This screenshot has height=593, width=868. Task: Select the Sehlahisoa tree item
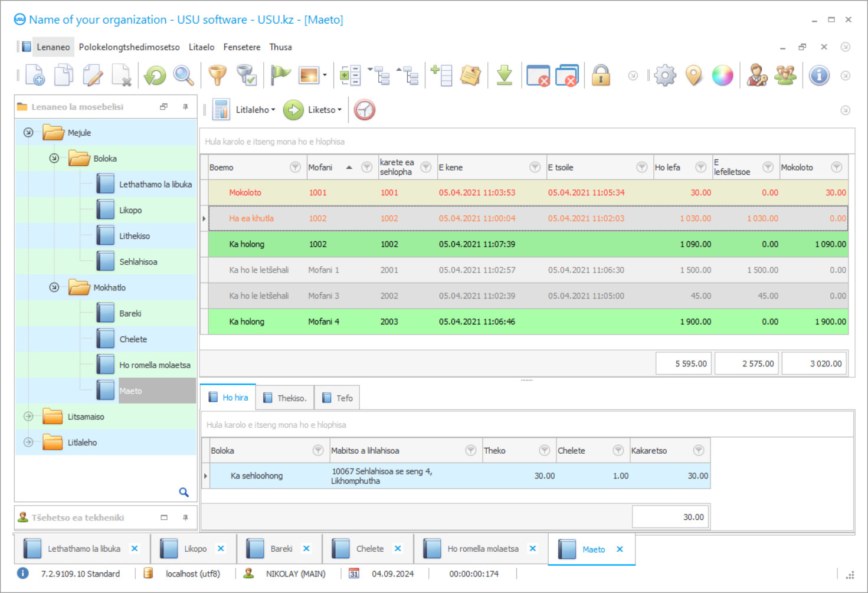[138, 262]
